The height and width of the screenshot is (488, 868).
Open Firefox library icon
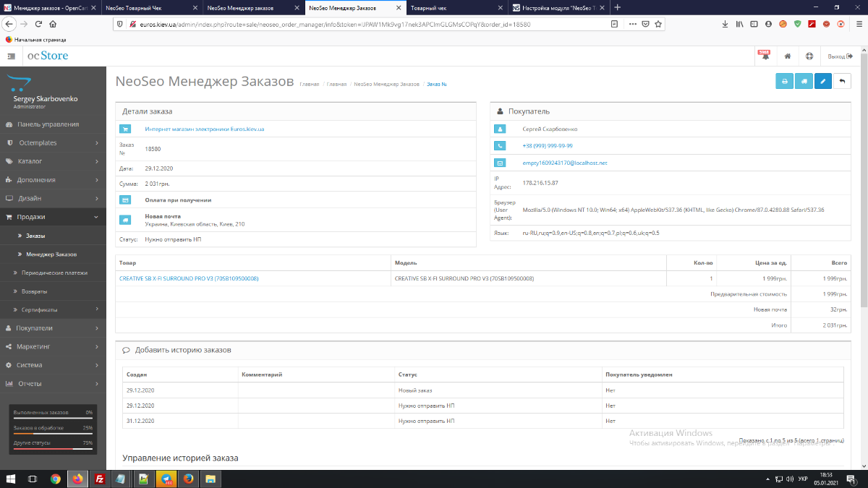point(740,24)
